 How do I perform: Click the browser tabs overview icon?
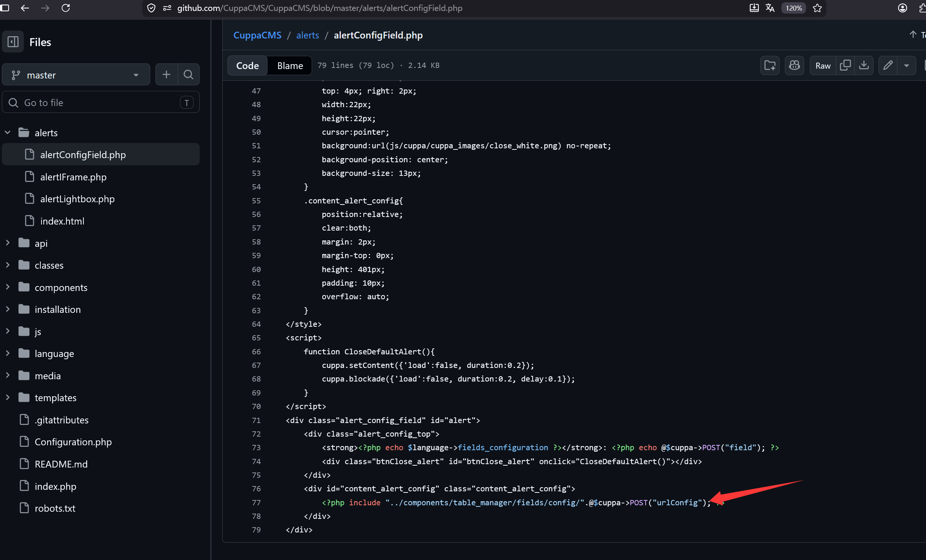pos(5,8)
